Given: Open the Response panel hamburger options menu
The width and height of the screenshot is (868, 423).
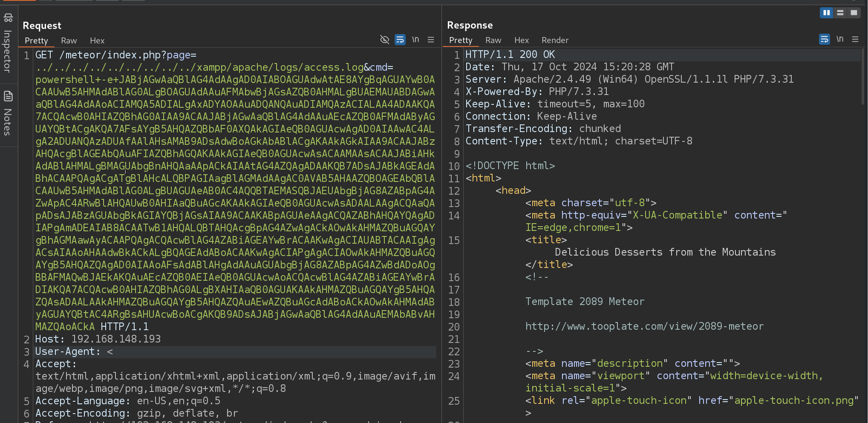Looking at the screenshot, I should [x=855, y=40].
